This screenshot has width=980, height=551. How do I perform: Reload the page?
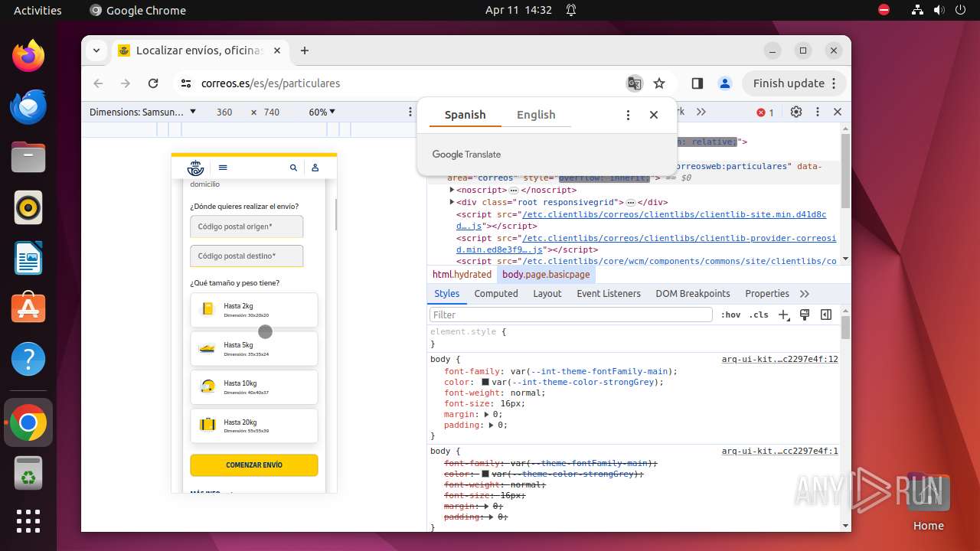click(x=153, y=83)
